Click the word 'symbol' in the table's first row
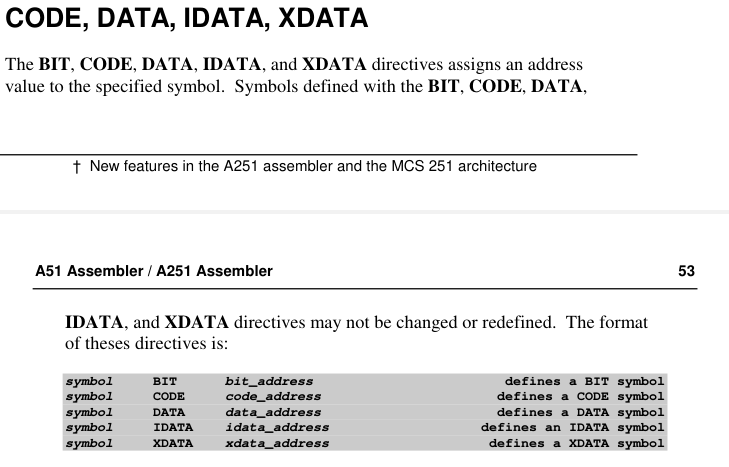The image size is (729, 467). tap(89, 381)
